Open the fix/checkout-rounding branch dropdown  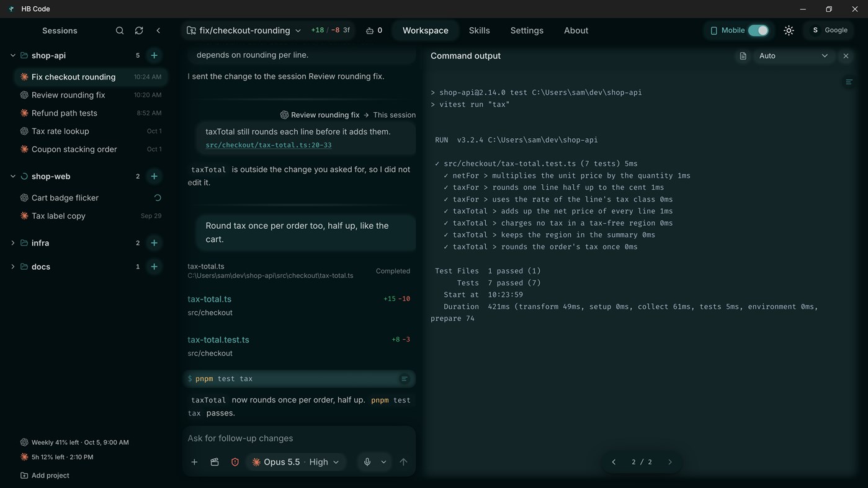click(244, 30)
